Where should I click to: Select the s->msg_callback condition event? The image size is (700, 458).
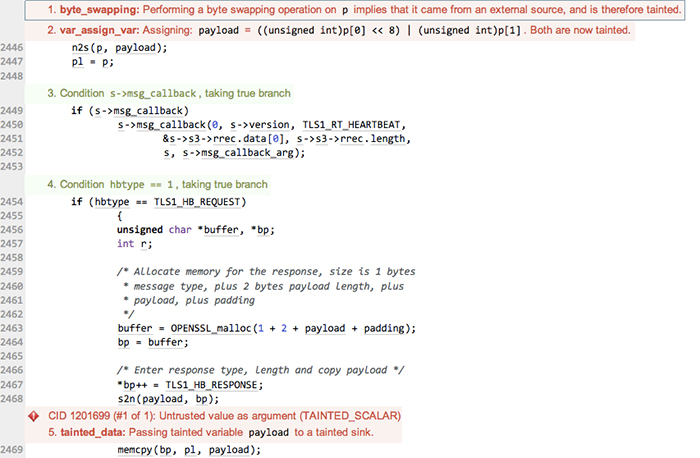point(169,93)
